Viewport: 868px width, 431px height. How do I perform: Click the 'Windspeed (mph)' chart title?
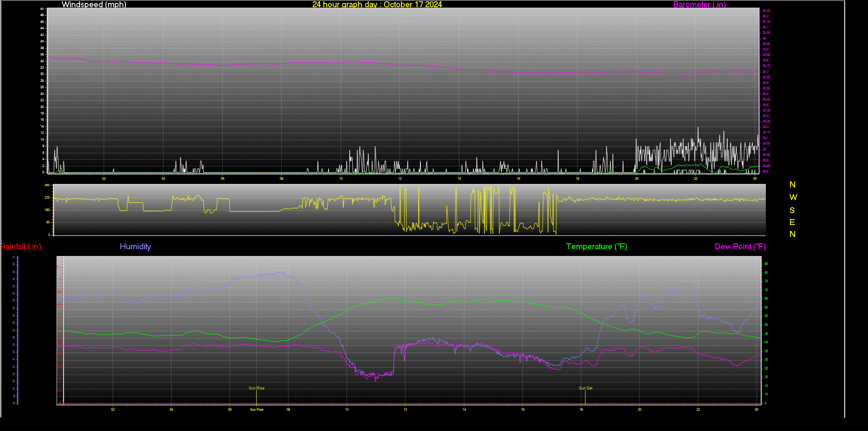pos(94,4)
